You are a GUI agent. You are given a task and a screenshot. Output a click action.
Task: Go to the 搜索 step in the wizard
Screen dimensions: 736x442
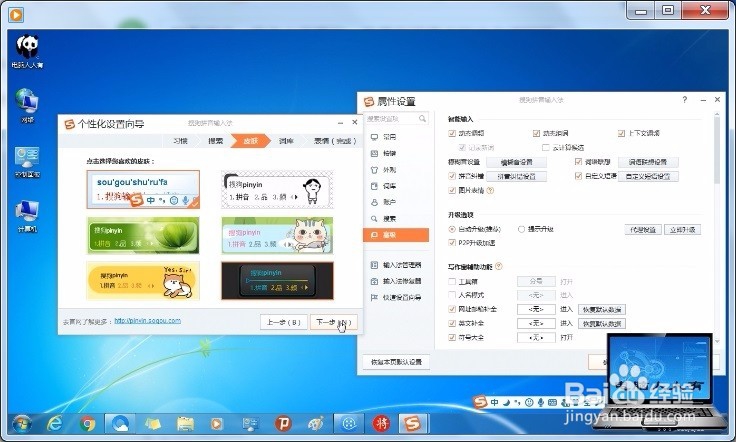click(215, 141)
